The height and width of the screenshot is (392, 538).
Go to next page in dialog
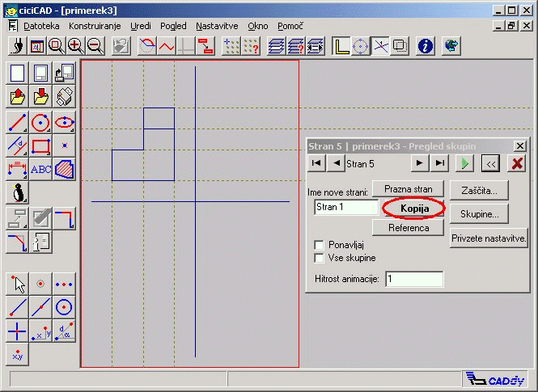coord(420,163)
